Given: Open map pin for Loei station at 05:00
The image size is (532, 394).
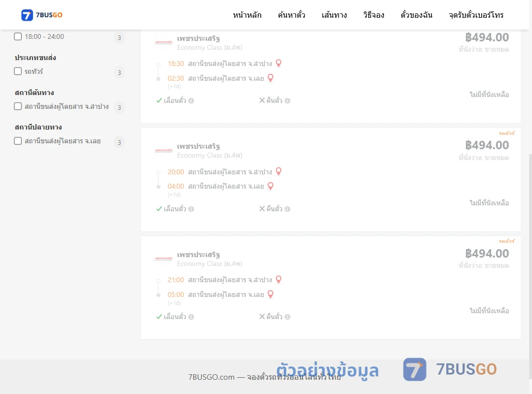Looking at the screenshot, I should tap(270, 294).
